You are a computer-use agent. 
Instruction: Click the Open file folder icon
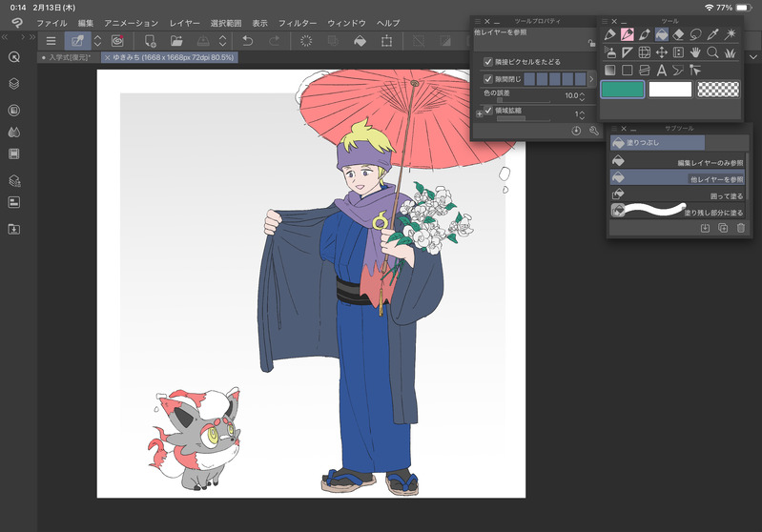[176, 41]
